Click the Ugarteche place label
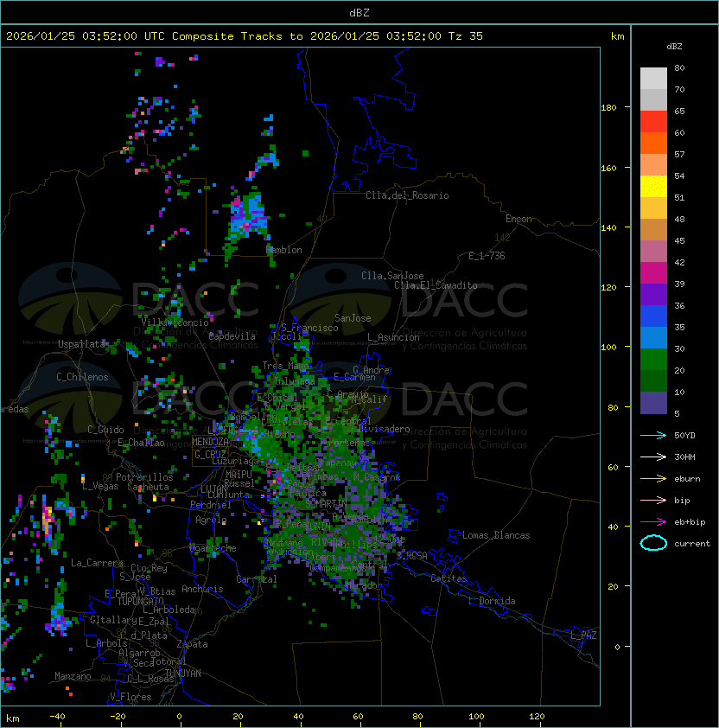 tap(213, 548)
